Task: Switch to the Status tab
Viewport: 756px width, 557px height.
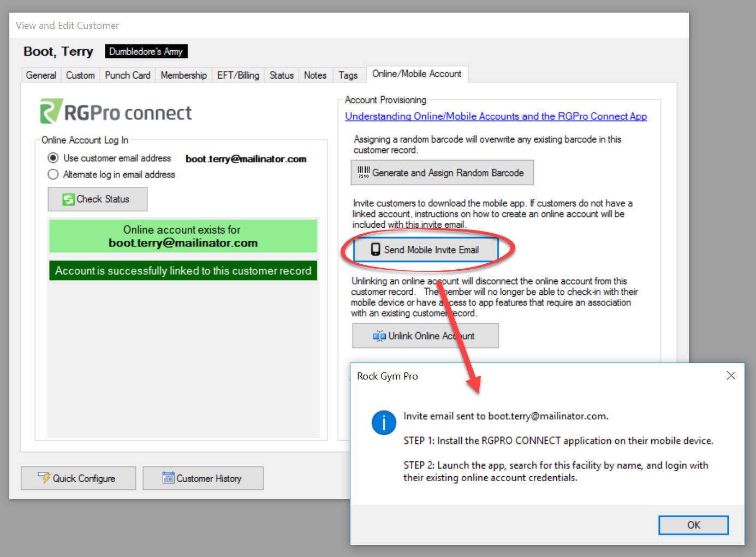Action: pos(282,75)
